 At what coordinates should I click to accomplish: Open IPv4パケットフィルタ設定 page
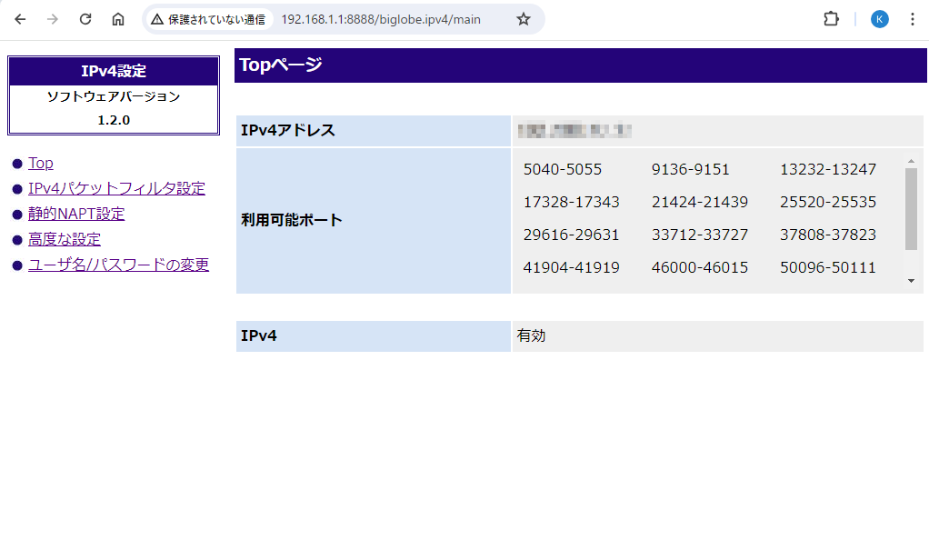pos(116,189)
